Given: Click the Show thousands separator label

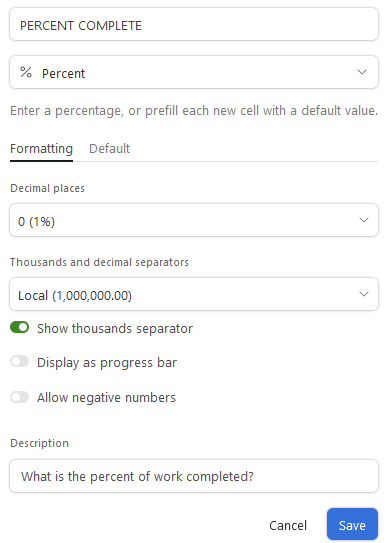Looking at the screenshot, I should click(x=115, y=329).
